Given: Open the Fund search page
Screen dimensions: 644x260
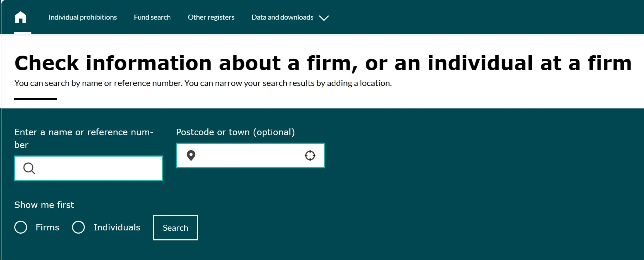Looking at the screenshot, I should pyautogui.click(x=152, y=17).
